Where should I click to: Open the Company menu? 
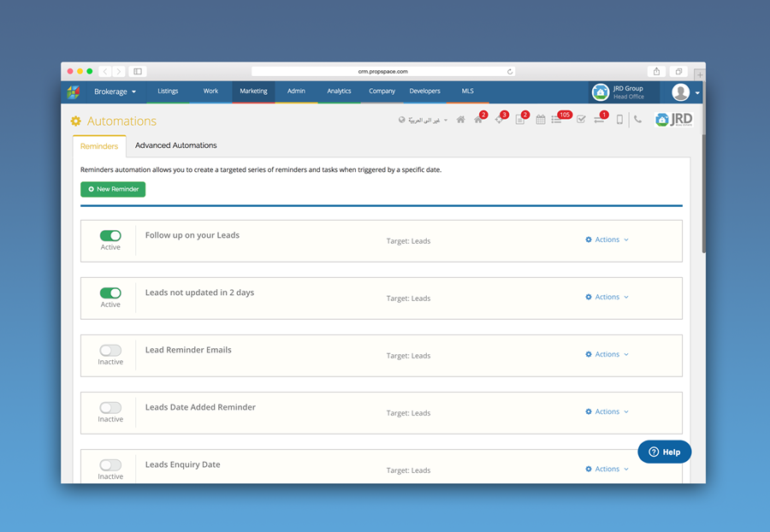382,92
